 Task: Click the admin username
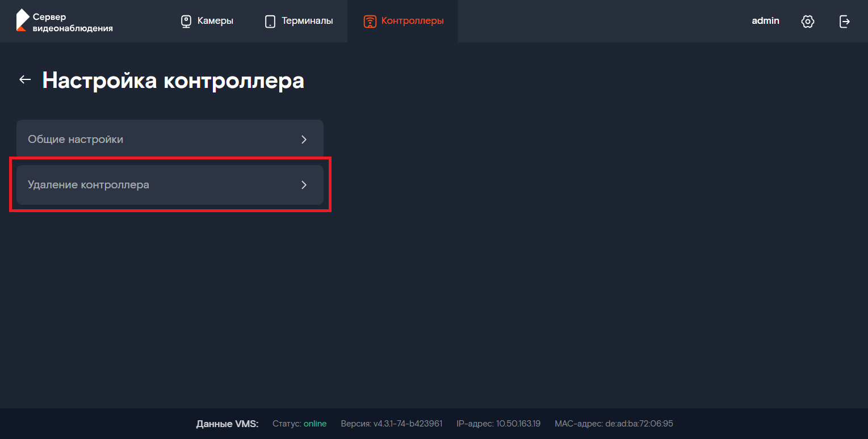pyautogui.click(x=765, y=21)
